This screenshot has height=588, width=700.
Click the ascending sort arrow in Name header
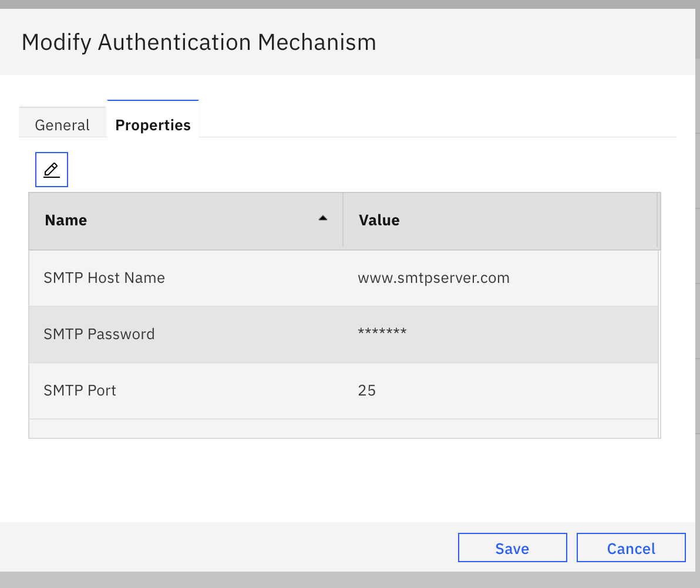tap(322, 218)
